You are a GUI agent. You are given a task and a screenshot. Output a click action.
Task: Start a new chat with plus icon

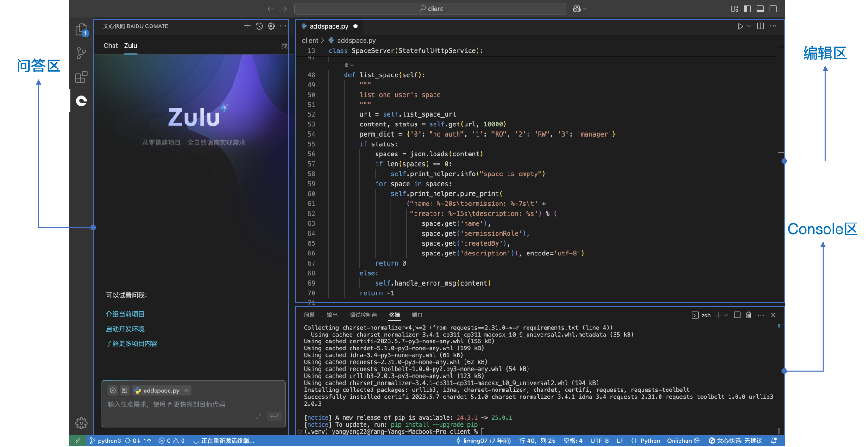[247, 26]
